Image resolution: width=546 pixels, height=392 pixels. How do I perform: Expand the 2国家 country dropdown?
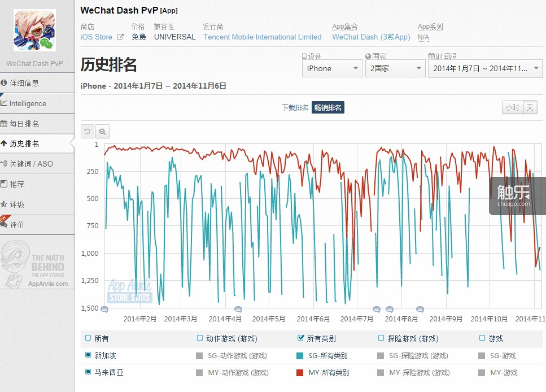coord(395,68)
